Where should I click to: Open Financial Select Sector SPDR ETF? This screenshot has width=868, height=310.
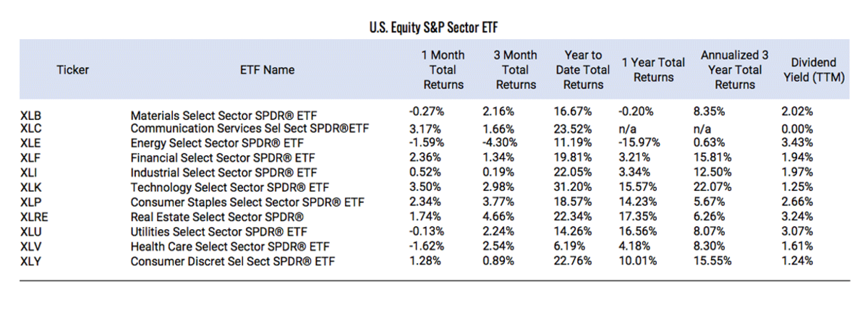(x=224, y=158)
